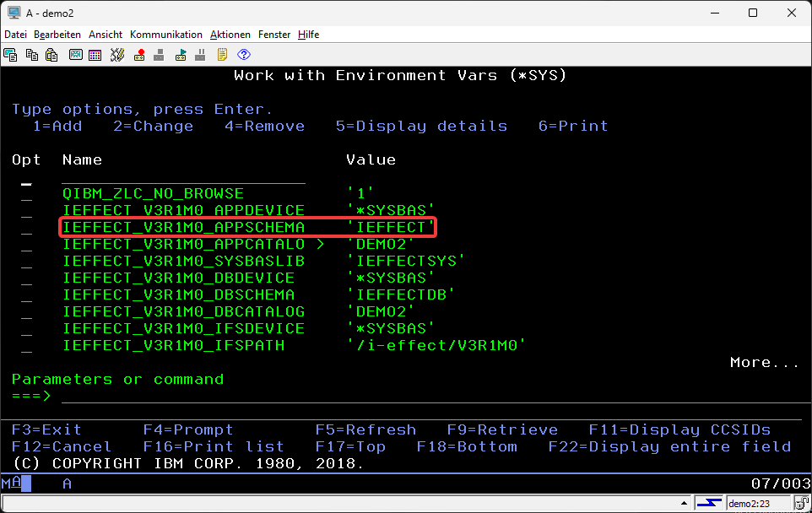Image resolution: width=812 pixels, height=513 pixels.
Task: Open the display settings monitor icon
Action: point(75,55)
